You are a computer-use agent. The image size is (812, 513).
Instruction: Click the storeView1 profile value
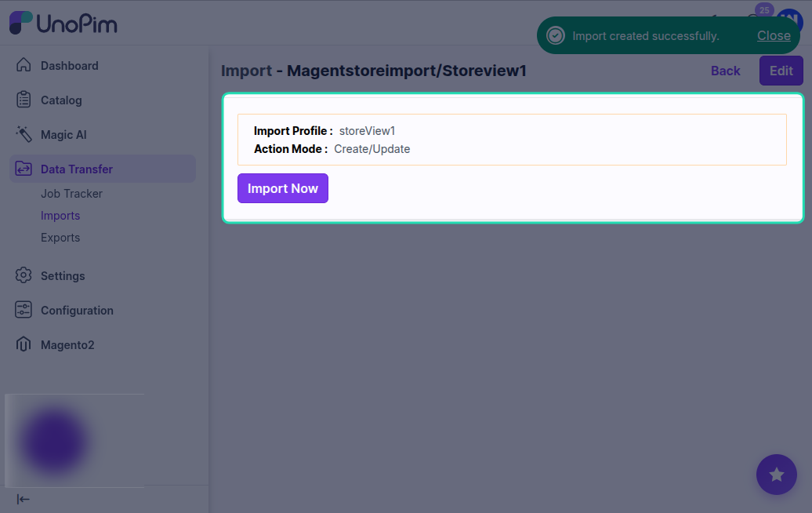click(x=367, y=130)
